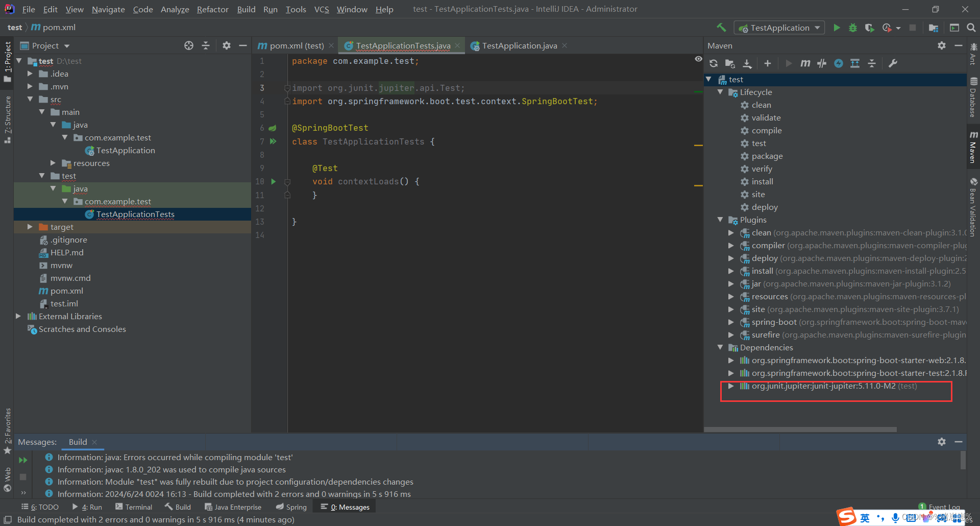Open the Refactor menu
The image size is (980, 526).
(x=212, y=9)
